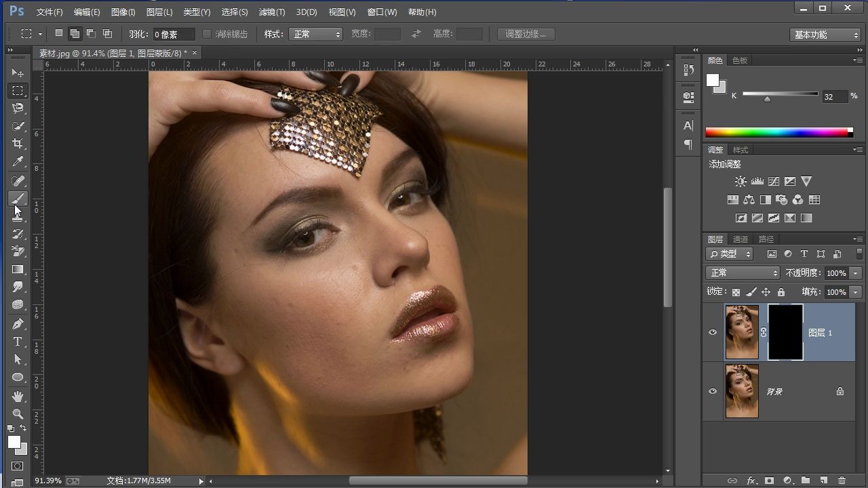This screenshot has width=868, height=488.
Task: Select the Brush tool
Action: tap(18, 199)
